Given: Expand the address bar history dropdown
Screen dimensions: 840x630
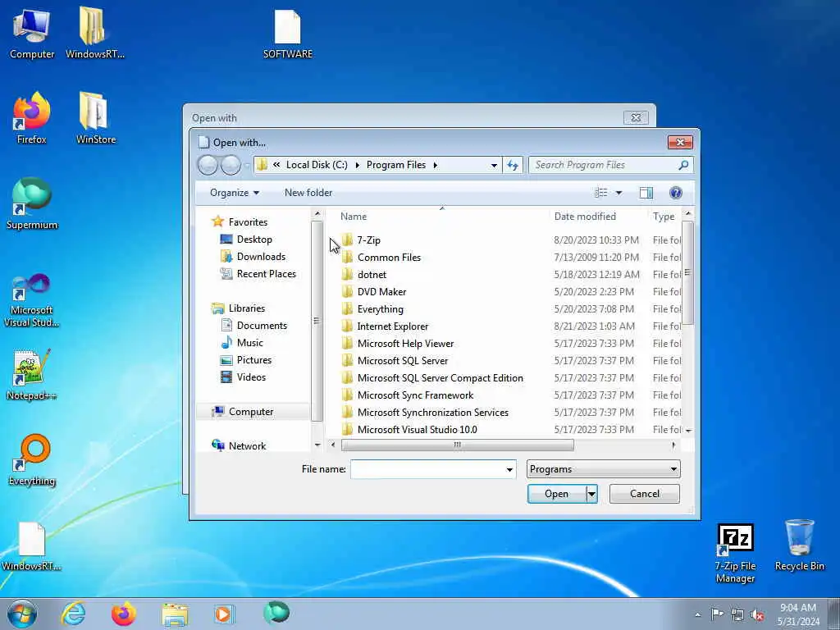Looking at the screenshot, I should (x=494, y=166).
